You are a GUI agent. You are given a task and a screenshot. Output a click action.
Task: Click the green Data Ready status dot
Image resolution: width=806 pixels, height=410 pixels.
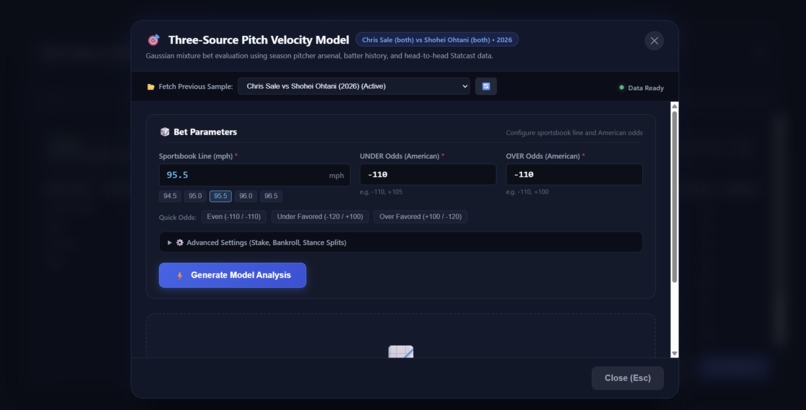[x=621, y=87]
